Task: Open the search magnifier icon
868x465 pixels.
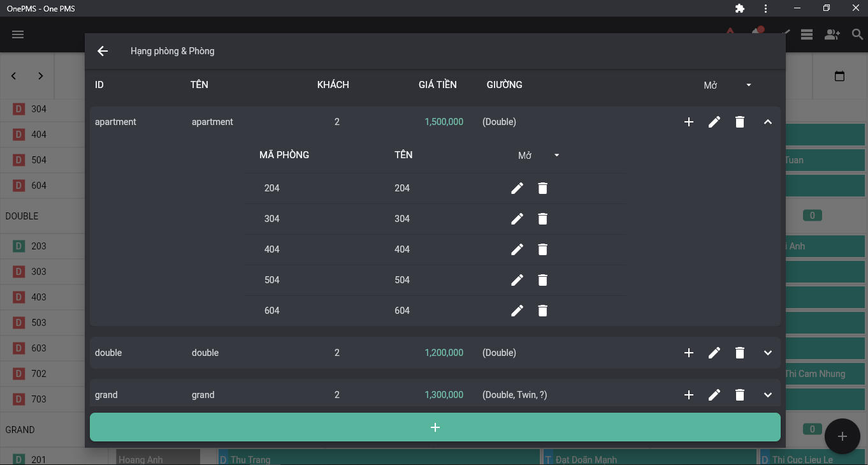Action: pyautogui.click(x=857, y=34)
